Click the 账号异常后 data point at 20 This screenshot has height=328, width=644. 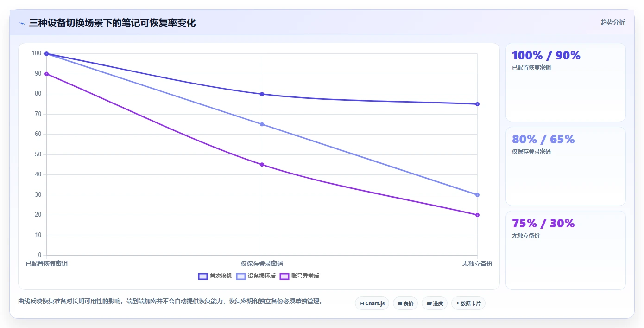pyautogui.click(x=477, y=215)
